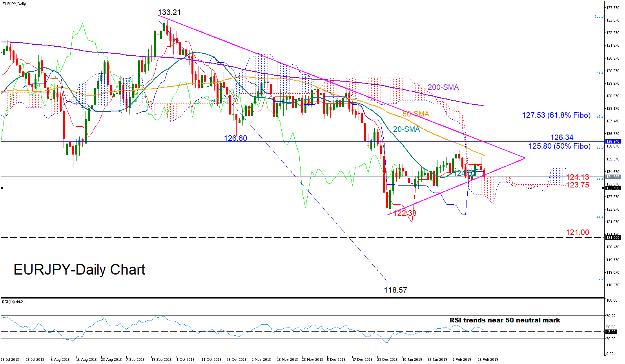Select the 25 Jul 2018 date label
Screen dimensions: 625x364
coord(35,359)
